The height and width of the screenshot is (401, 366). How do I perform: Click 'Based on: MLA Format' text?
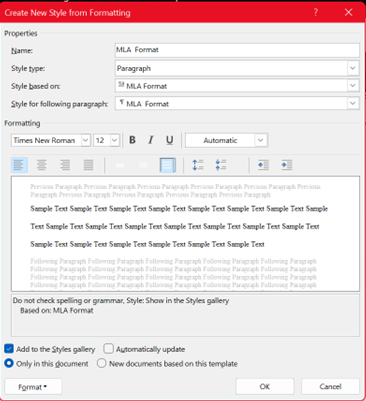click(x=57, y=310)
